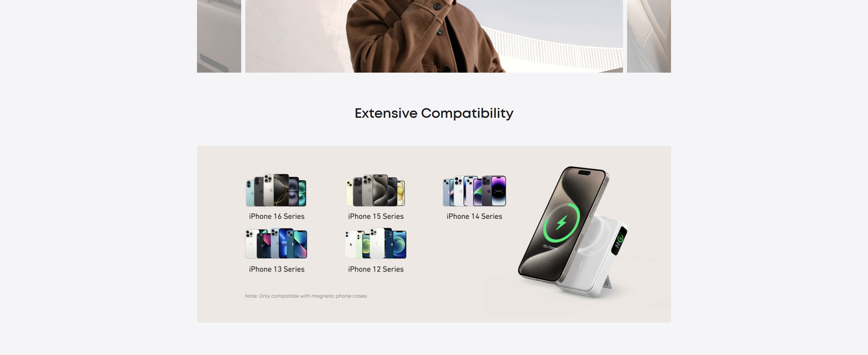Open the center carousel image of man in coat
Screen dimensions: 868x355
point(434,36)
